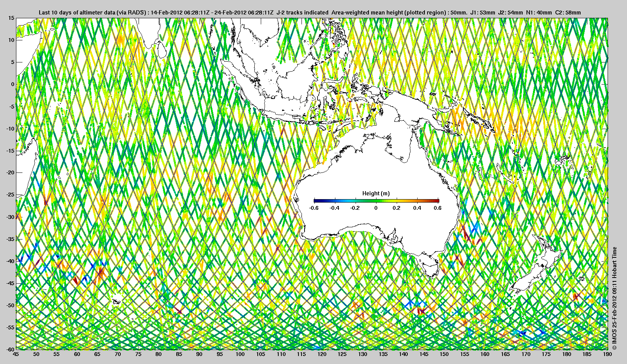Click longitude label "150" on the horizontal axis
The height and width of the screenshot is (364, 627).
444,354
